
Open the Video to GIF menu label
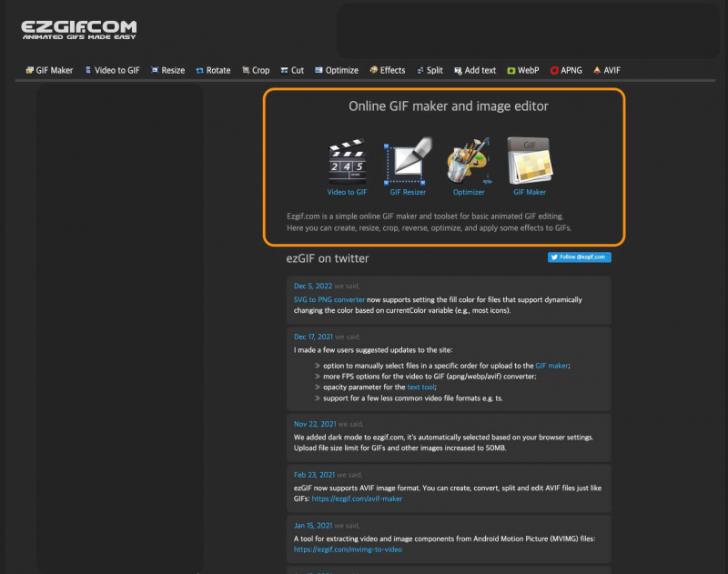117,71
